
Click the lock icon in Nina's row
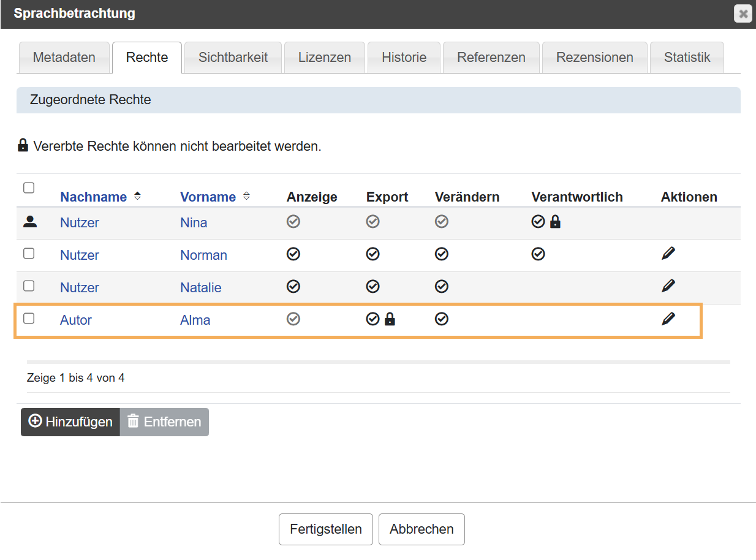(x=555, y=222)
